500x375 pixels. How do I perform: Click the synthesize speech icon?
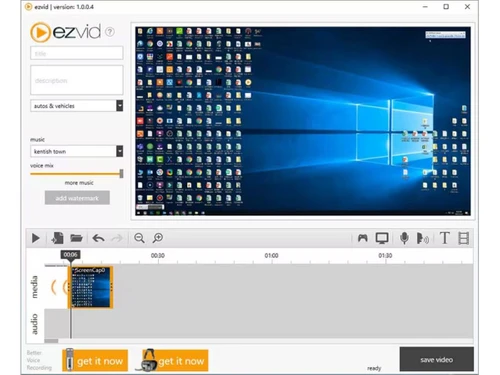coord(423,238)
